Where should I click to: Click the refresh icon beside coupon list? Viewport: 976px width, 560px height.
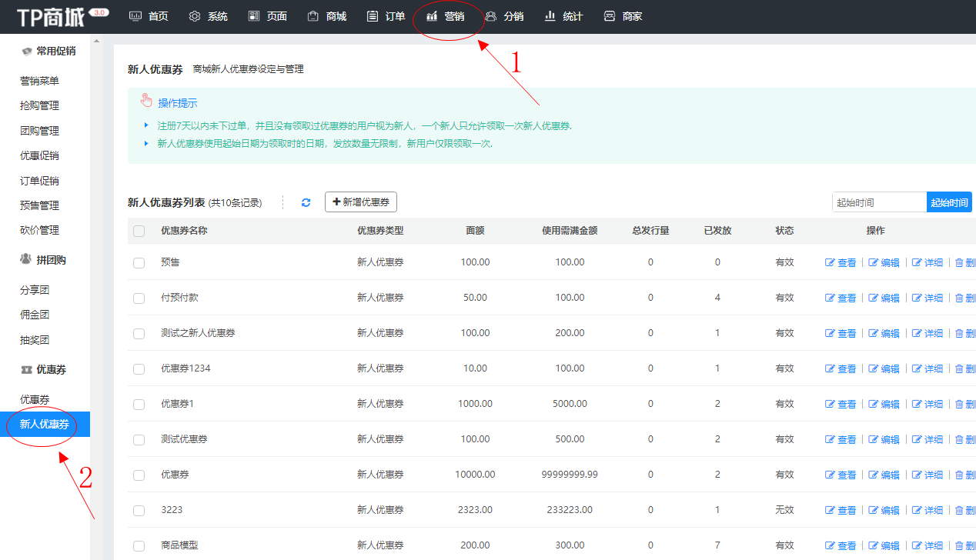pyautogui.click(x=306, y=202)
